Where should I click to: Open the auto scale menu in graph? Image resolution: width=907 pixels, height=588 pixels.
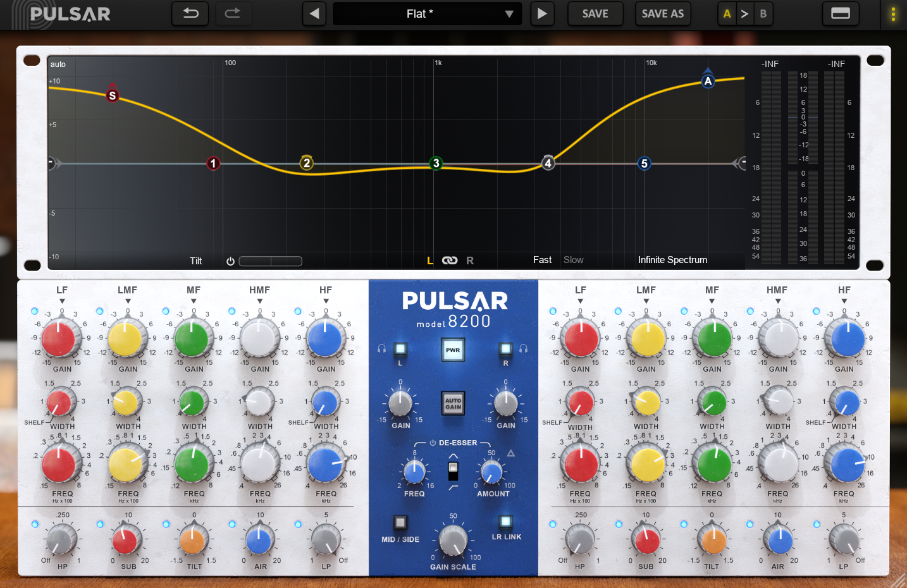click(x=58, y=64)
